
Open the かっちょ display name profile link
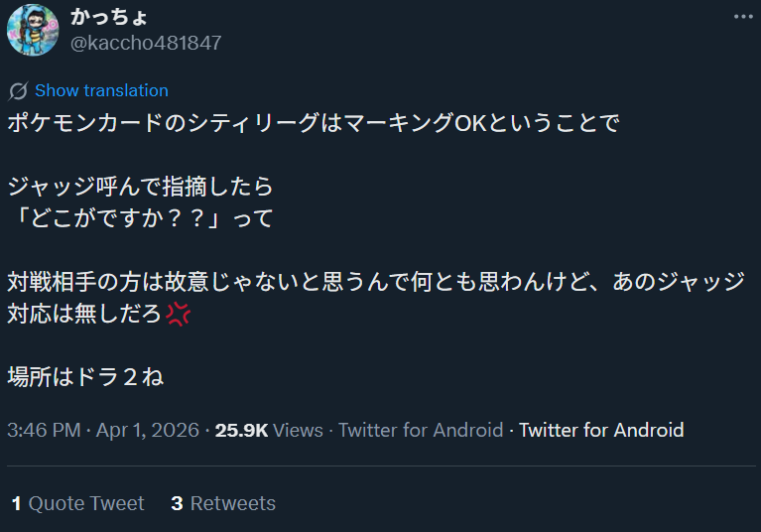(109, 18)
